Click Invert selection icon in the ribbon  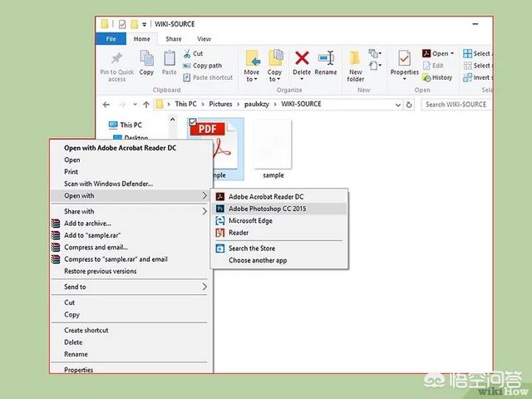tap(467, 77)
